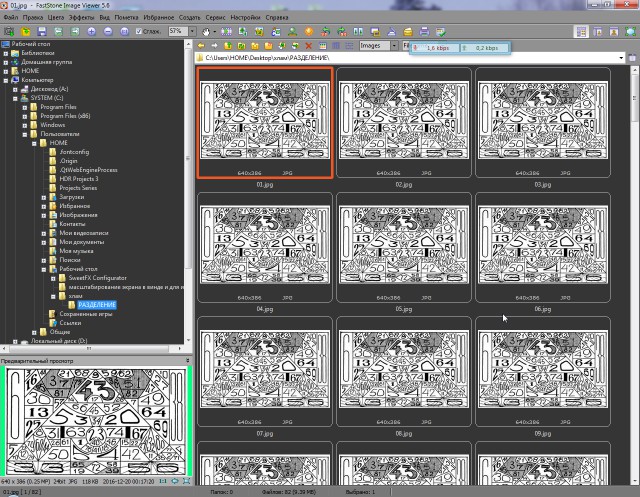Click the Zoom Out minus icon
Image resolution: width=640 pixels, height=497 pixels.
[108, 31]
